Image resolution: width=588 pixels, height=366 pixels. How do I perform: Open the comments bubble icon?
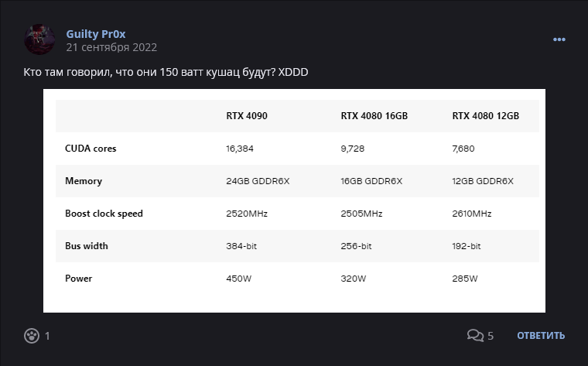tap(475, 335)
